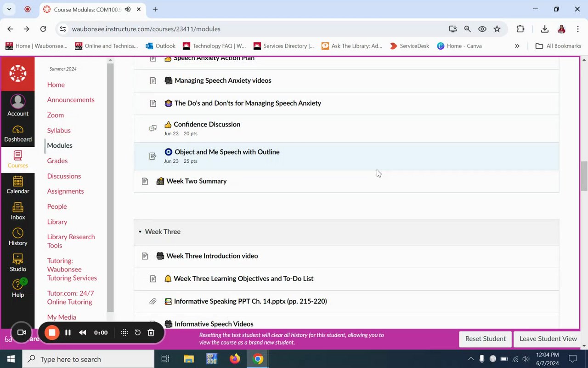Open the ServiceDesk bookmark
Image resolution: width=588 pixels, height=368 pixels.
409,46
